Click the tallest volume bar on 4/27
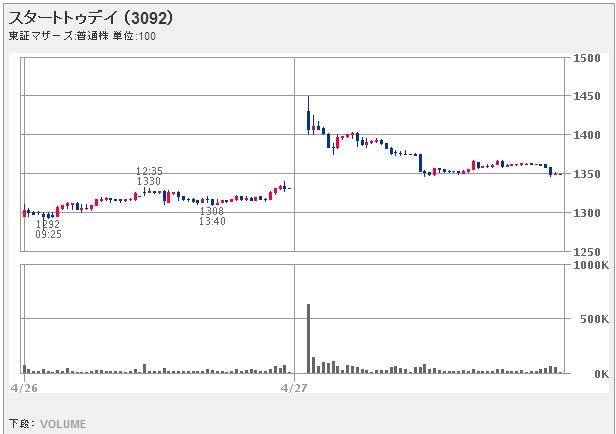616x434 pixels. click(x=308, y=339)
